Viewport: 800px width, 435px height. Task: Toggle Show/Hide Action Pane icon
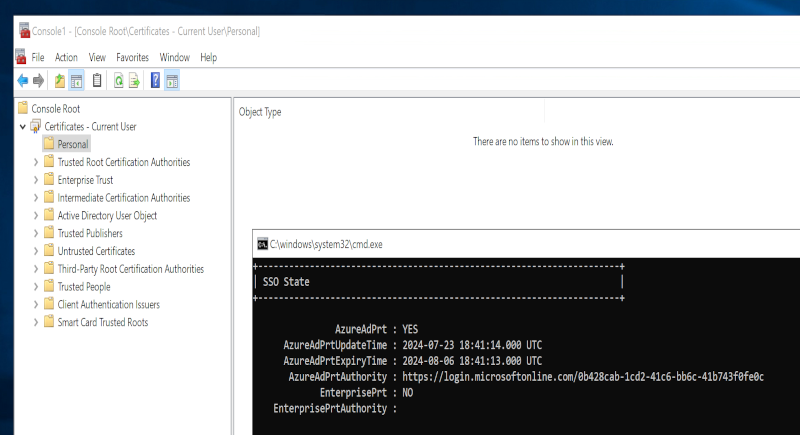pos(172,81)
